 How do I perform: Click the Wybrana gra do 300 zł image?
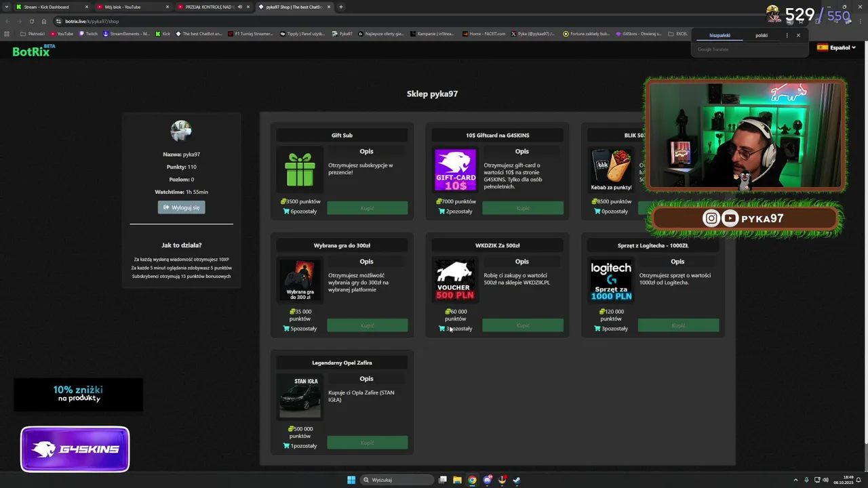click(300, 281)
